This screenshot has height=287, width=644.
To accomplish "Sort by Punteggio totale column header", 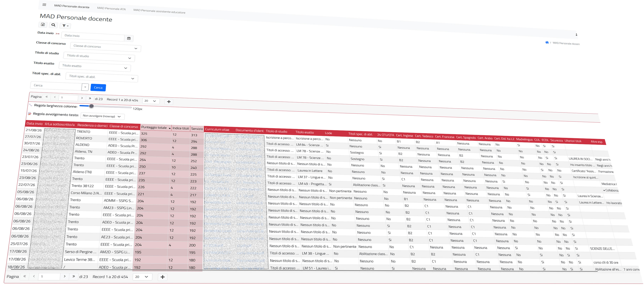I will pyautogui.click(x=156, y=128).
